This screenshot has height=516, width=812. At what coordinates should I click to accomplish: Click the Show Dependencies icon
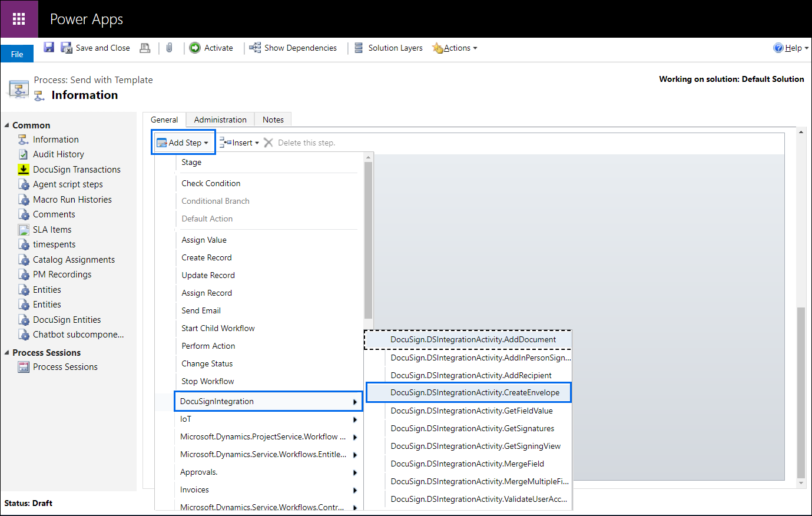(255, 48)
